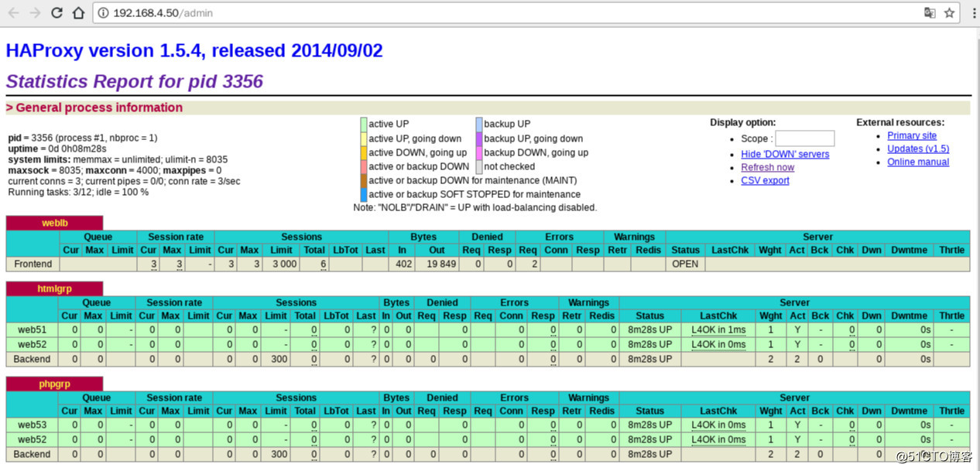Viewport: 980px width, 471px height.
Task: Click the Bytes In value 402
Action: tap(403, 264)
